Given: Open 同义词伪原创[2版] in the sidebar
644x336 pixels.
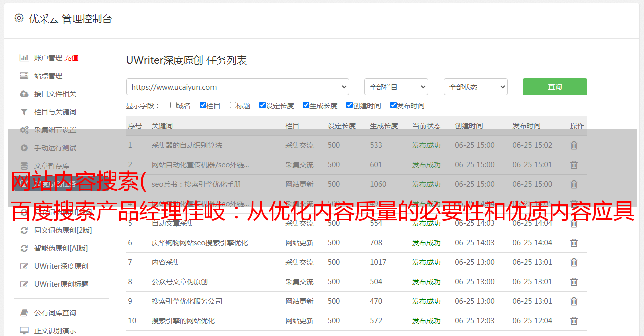Looking at the screenshot, I should pyautogui.click(x=63, y=230).
